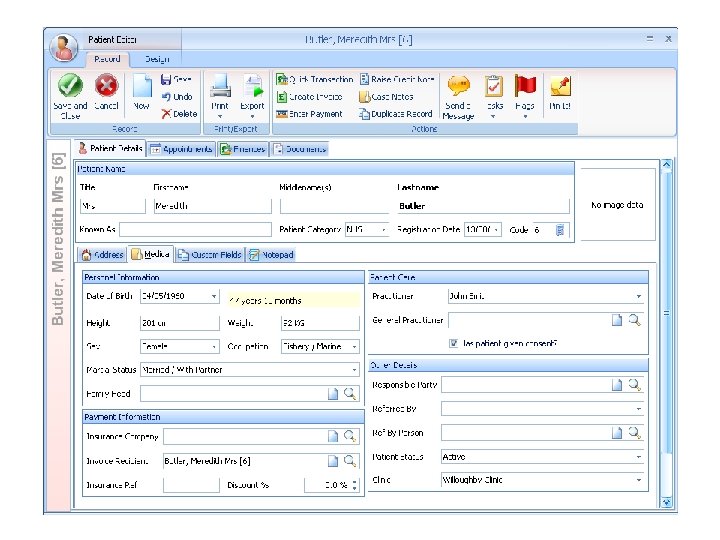Open the Marital Status dropdown
This screenshot has width=720, height=540.
[x=353, y=370]
